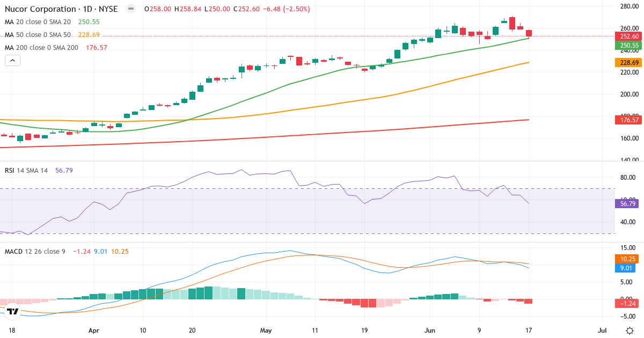
Task: Click the 252.60 current price label
Action: [629, 36]
